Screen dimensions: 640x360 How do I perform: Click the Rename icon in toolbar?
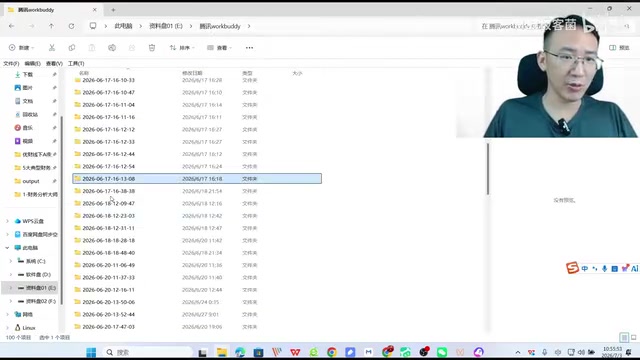point(112,48)
